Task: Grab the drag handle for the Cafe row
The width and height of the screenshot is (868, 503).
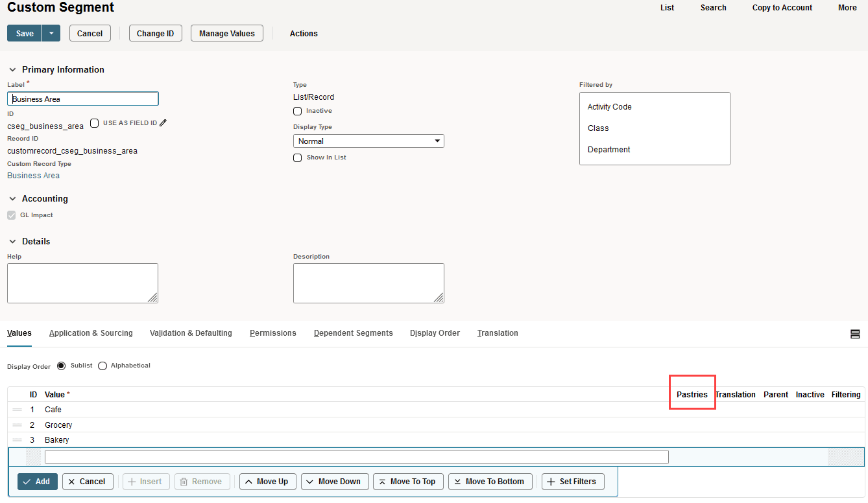Action: coord(18,410)
